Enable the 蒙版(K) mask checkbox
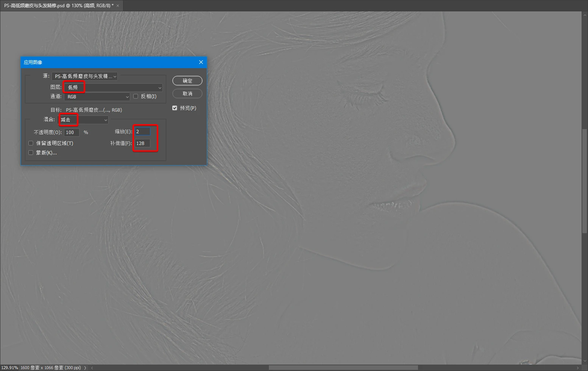 point(31,153)
